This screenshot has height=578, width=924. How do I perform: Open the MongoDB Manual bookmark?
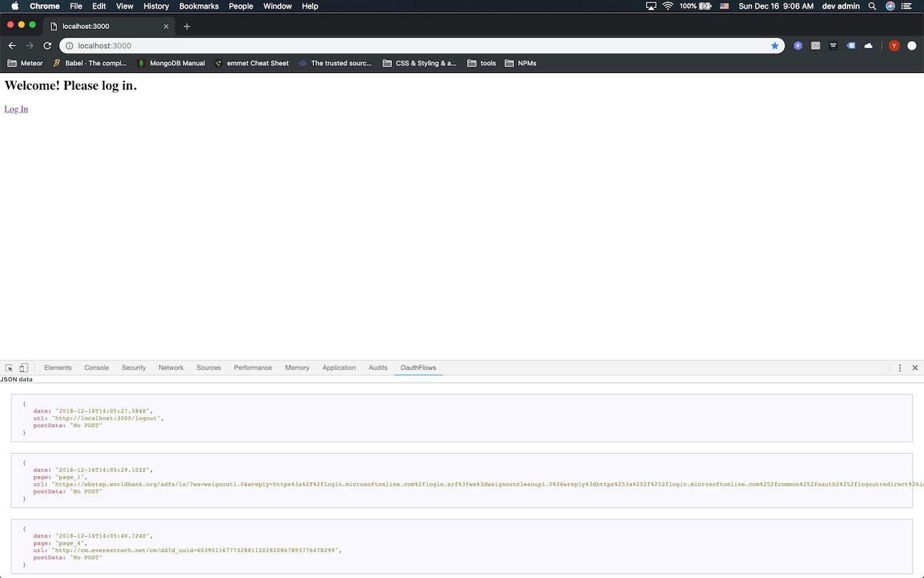click(171, 63)
